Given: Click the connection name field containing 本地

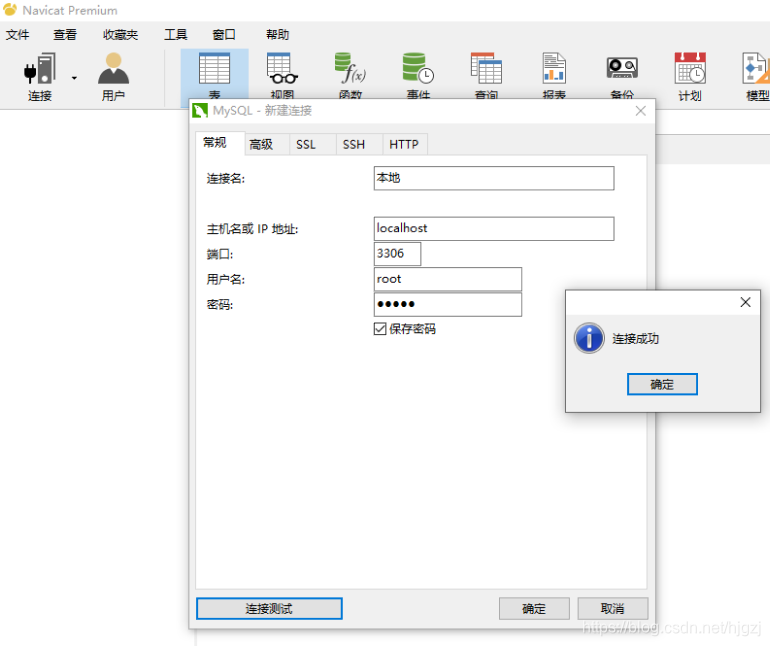Looking at the screenshot, I should pos(494,178).
